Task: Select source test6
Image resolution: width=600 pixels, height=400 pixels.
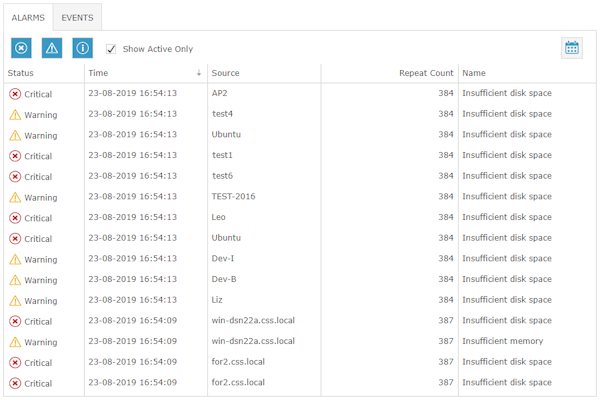Action: (x=222, y=176)
